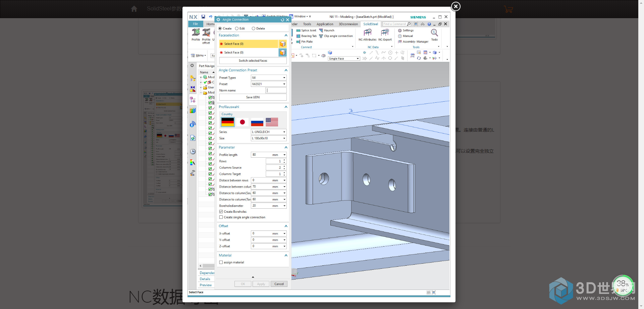The width and height of the screenshot is (644, 309).
Task: Click the Haunch icon
Action: 321,31
